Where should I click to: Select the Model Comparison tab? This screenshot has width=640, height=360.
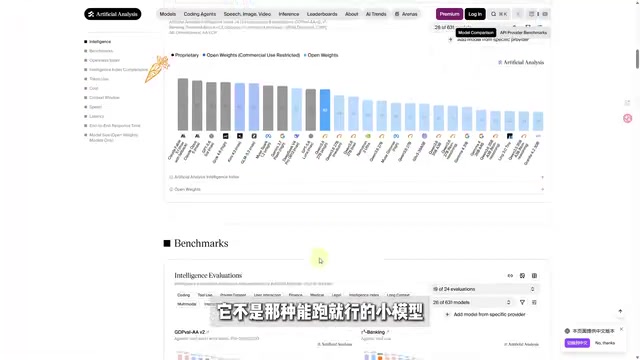[476, 33]
